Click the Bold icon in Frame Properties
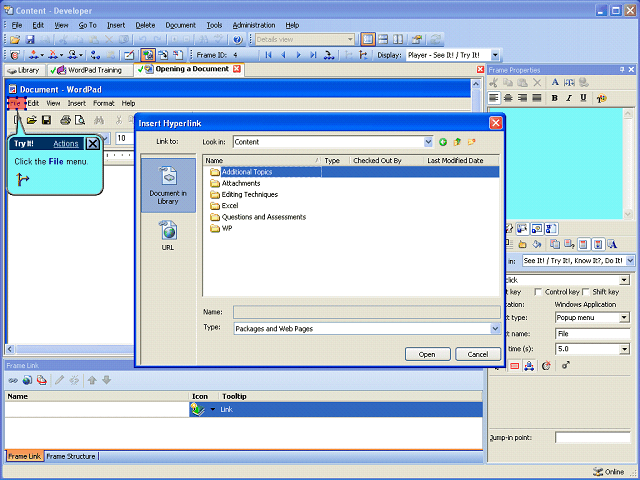Image resolution: width=640 pixels, height=480 pixels. [554, 98]
